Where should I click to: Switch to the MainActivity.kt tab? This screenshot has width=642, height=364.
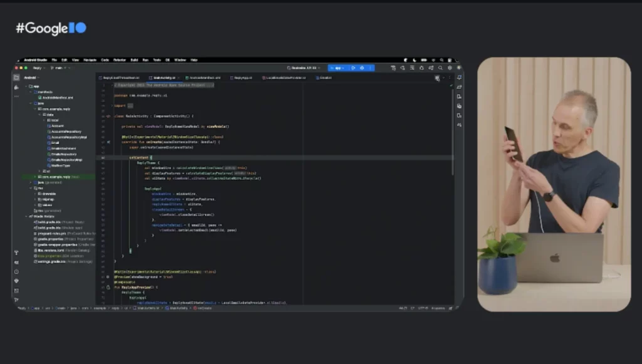[x=162, y=78]
